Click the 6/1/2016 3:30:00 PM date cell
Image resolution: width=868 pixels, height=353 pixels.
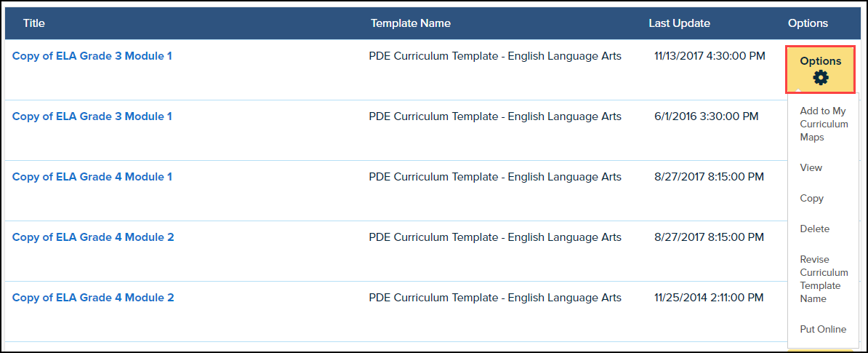pos(706,116)
